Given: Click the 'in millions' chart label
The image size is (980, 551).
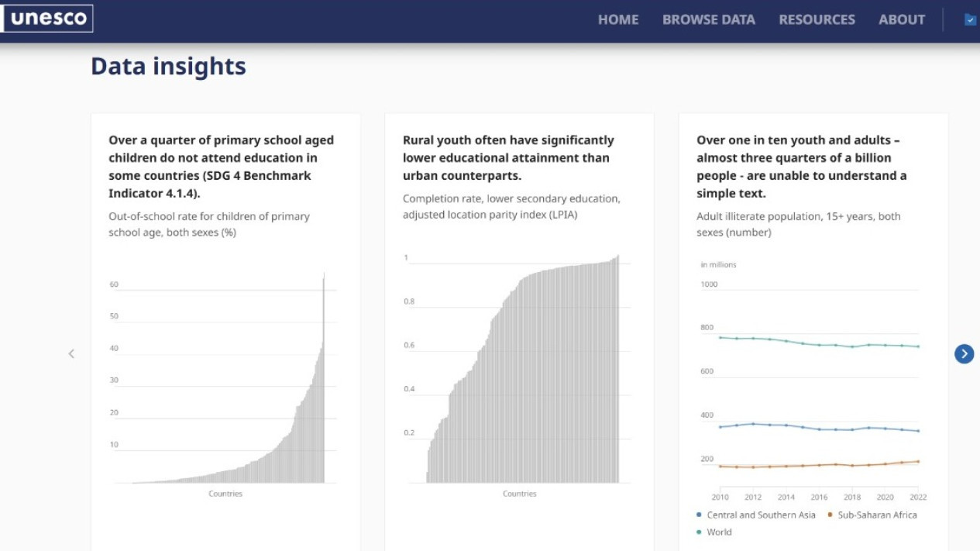Looking at the screenshot, I should pos(718,264).
